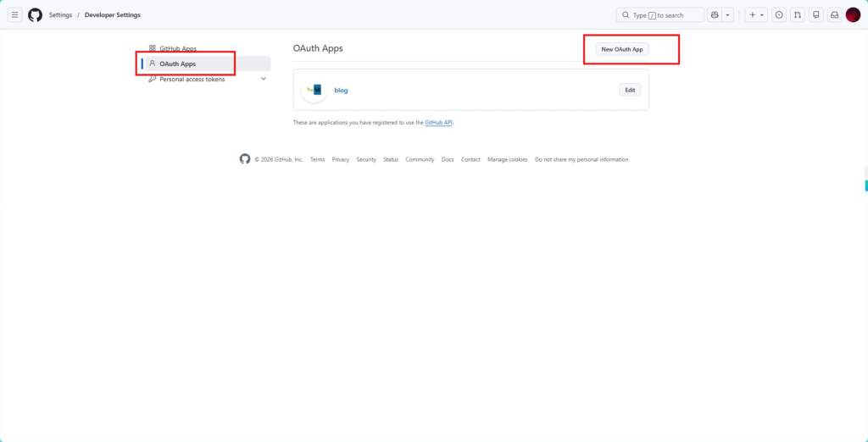Click the magnifier icon in search box
This screenshot has width=868, height=442.
pyautogui.click(x=626, y=15)
